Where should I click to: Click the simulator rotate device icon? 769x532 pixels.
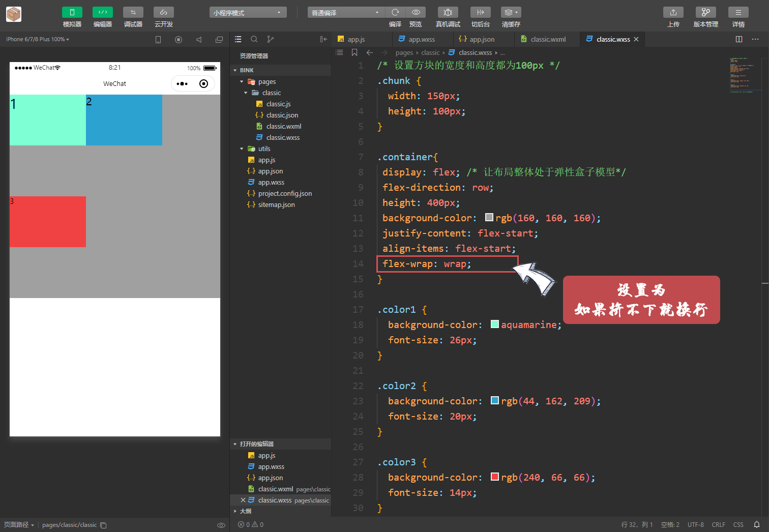(x=158, y=40)
